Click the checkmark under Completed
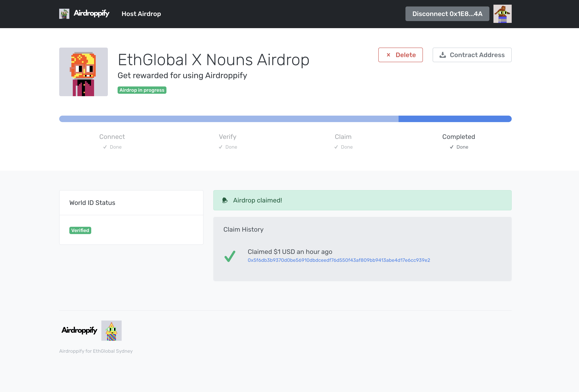This screenshot has width=579, height=392. pos(451,147)
